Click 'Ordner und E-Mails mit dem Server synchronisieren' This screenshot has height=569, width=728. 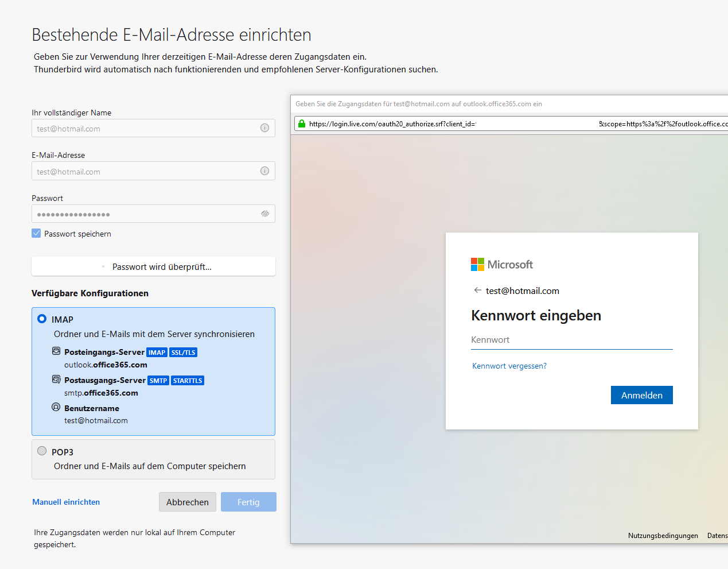coord(154,334)
